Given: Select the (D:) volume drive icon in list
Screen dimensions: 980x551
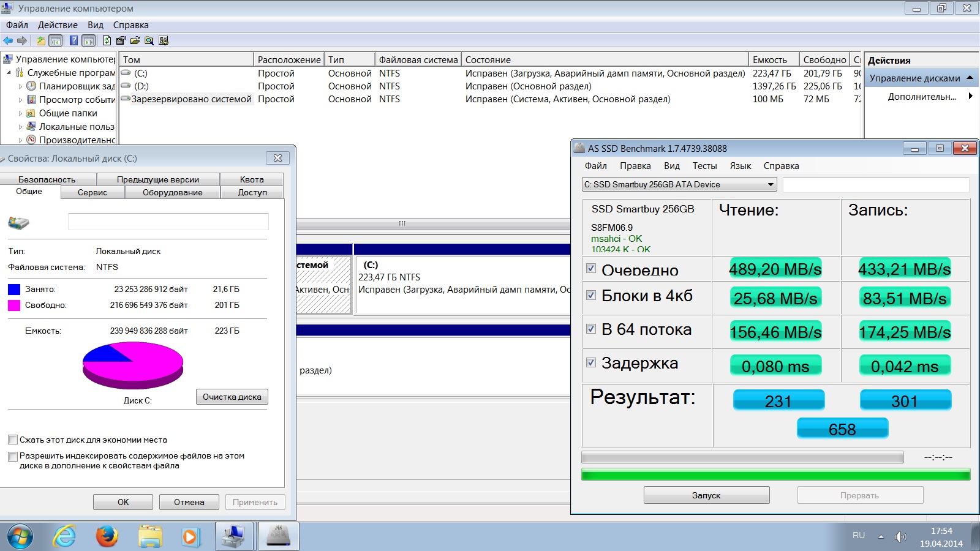Looking at the screenshot, I should pyautogui.click(x=126, y=86).
